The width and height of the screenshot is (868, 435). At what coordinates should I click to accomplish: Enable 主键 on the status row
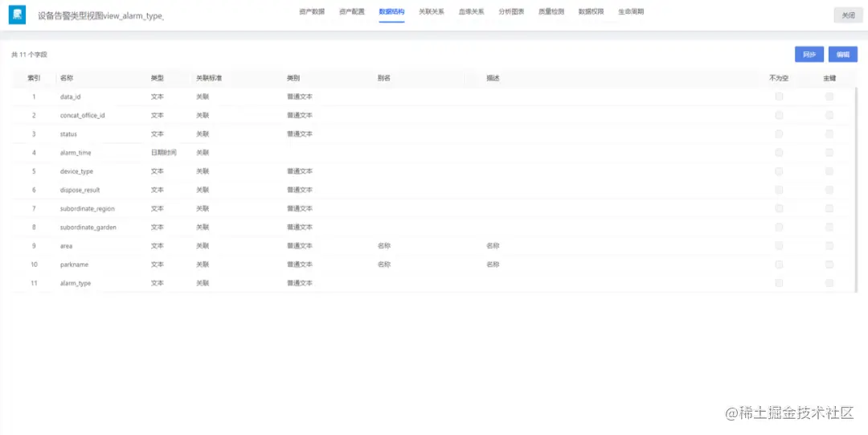829,134
